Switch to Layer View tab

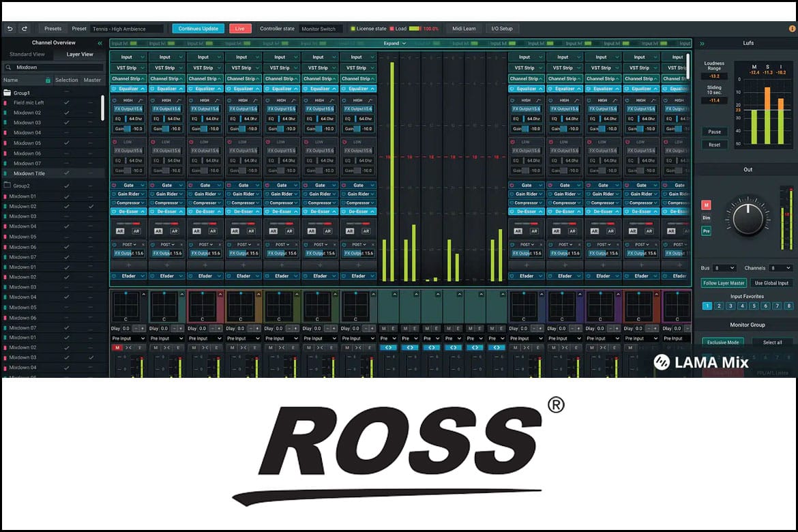tap(79, 54)
